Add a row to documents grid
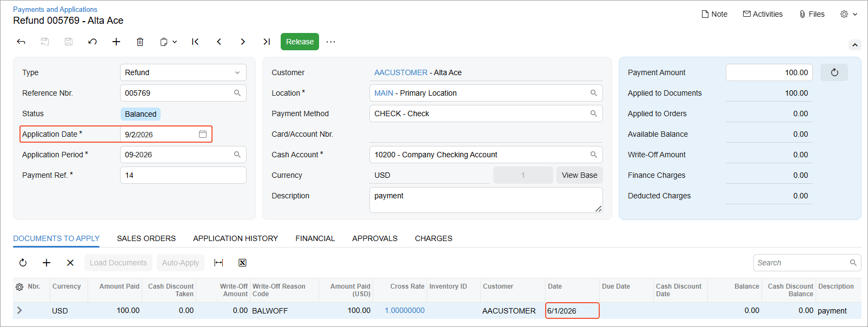The height and width of the screenshot is (327, 868). pos(47,263)
